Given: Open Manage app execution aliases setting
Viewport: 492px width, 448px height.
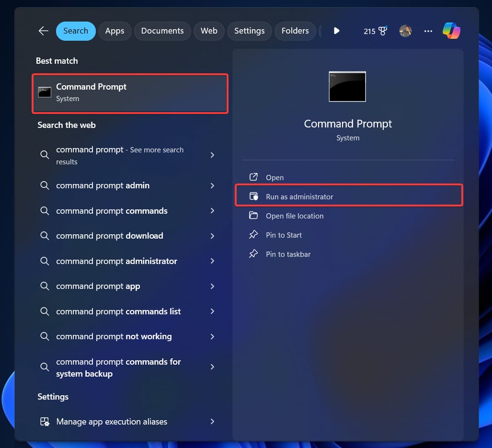Looking at the screenshot, I should pyautogui.click(x=128, y=421).
